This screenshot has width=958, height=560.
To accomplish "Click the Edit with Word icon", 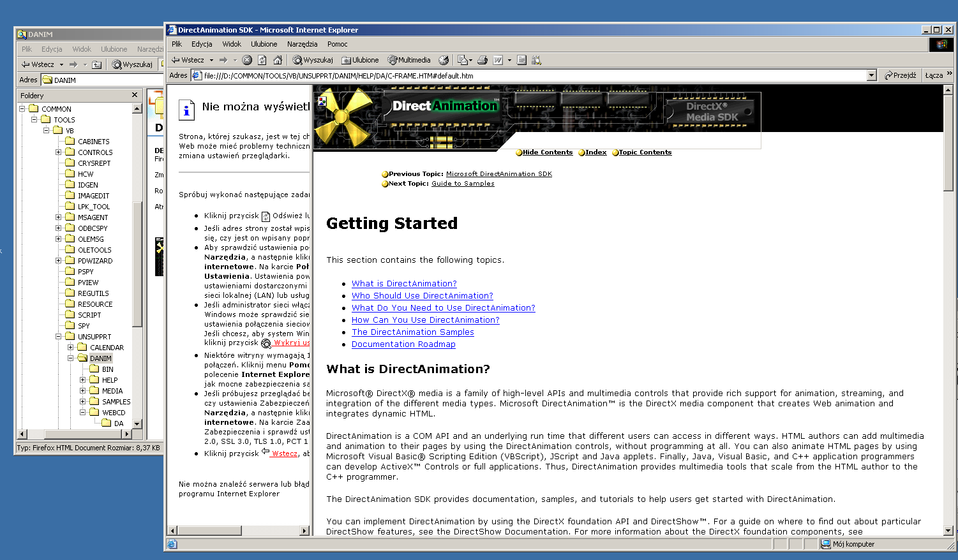I will [498, 60].
